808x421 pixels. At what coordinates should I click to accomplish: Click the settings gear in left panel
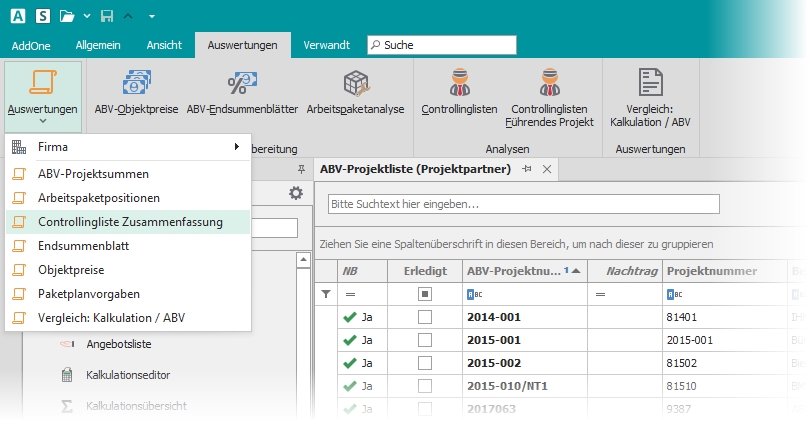coord(295,193)
